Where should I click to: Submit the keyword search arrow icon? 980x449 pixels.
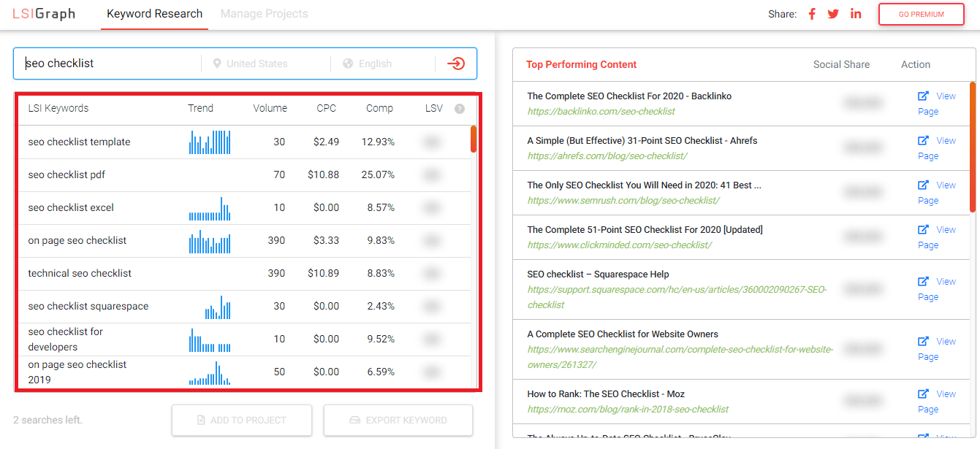456,64
